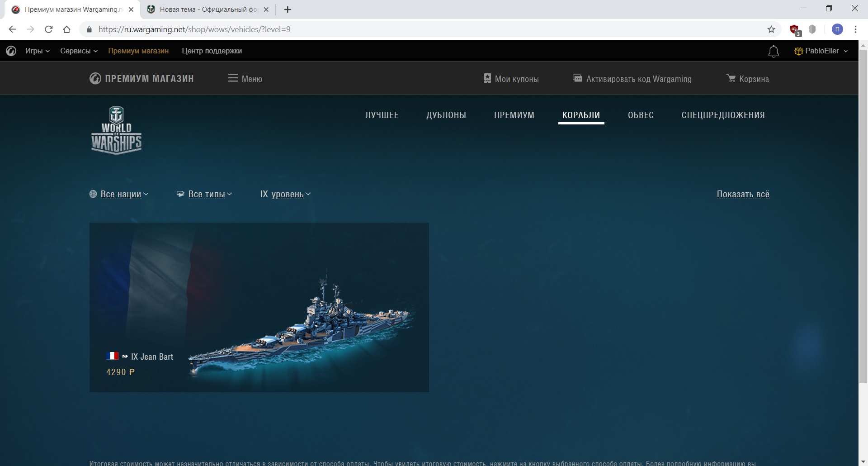Click the Wargaming logo icon in top bar
The width and height of the screenshot is (868, 466).
[x=11, y=51]
